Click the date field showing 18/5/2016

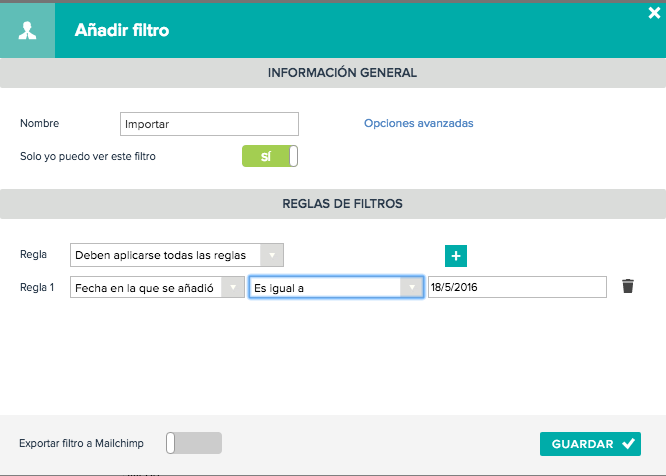coord(517,287)
